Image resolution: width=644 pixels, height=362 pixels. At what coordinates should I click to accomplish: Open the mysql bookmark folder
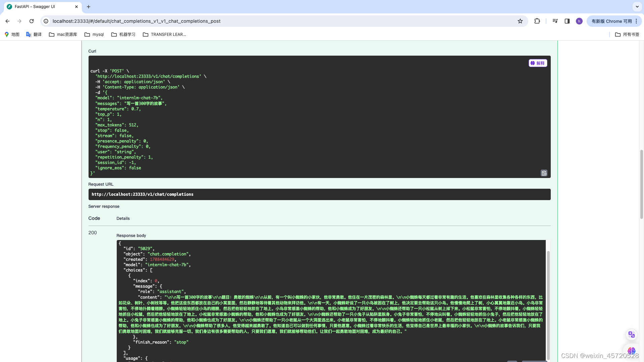click(94, 35)
